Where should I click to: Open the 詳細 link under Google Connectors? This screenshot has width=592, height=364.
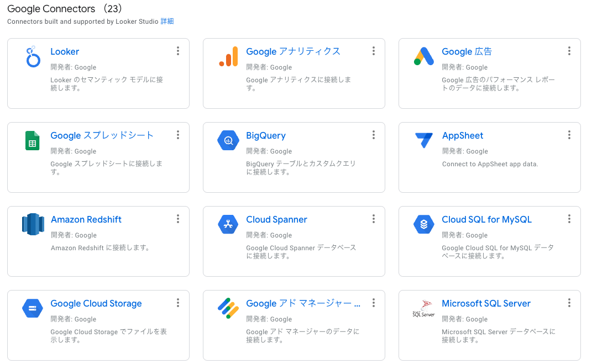pos(167,22)
